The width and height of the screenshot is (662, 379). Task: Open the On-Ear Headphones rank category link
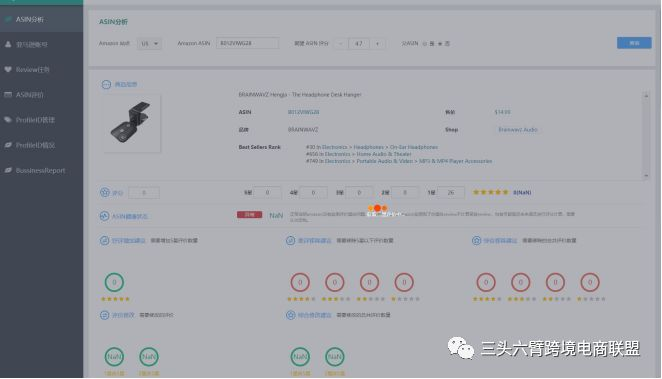pos(414,147)
